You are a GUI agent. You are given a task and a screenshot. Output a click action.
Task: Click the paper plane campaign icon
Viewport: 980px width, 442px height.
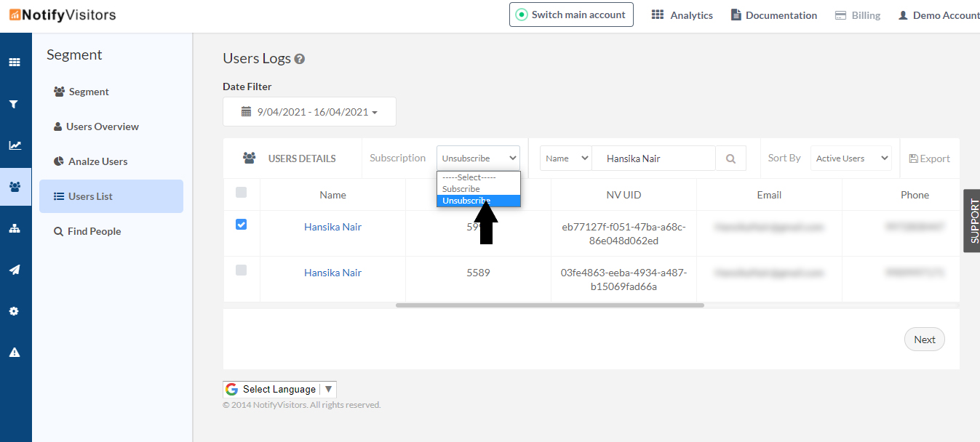pyautogui.click(x=15, y=270)
